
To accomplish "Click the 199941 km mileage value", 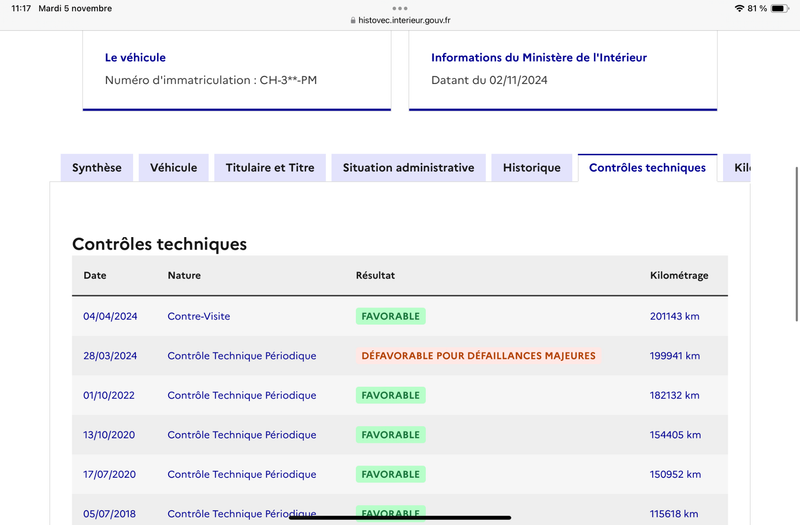I will pos(674,356).
